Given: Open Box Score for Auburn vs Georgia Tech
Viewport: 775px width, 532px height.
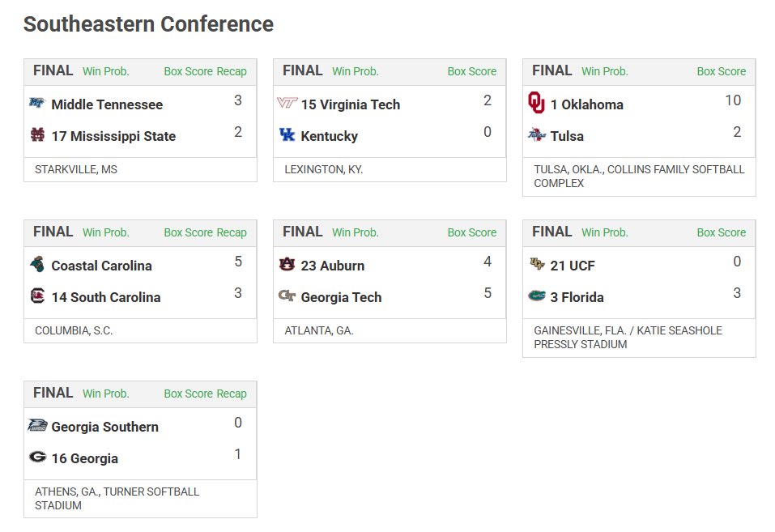Looking at the screenshot, I should [472, 232].
